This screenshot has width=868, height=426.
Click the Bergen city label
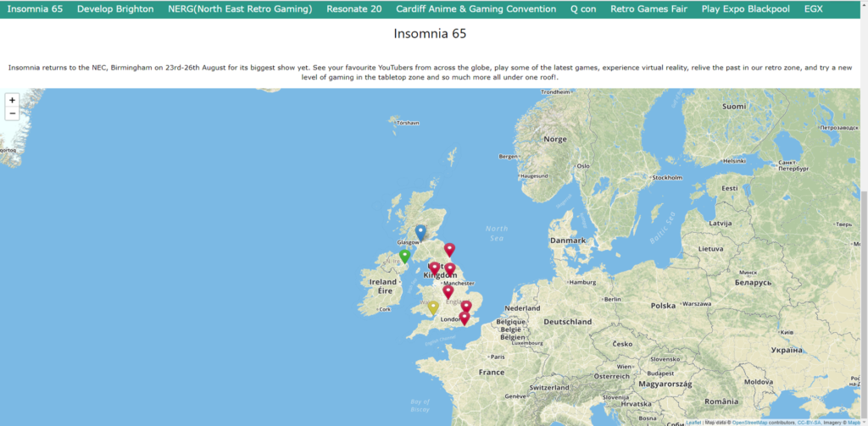(x=508, y=157)
